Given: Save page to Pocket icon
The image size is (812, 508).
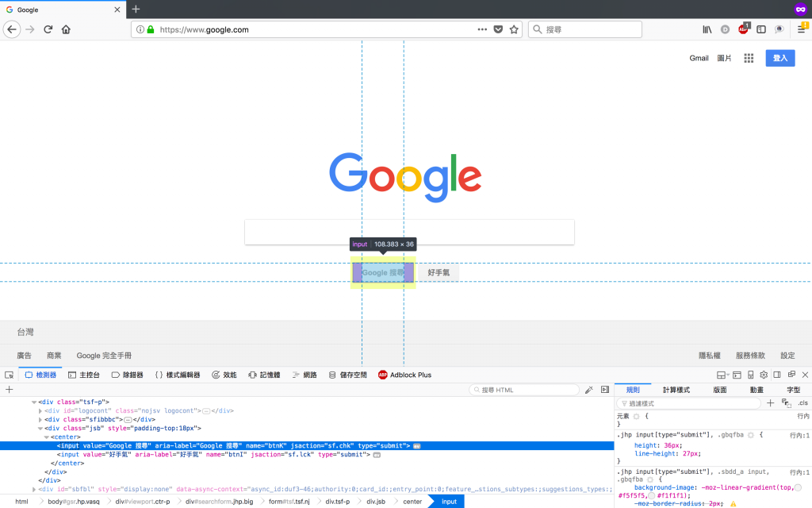Looking at the screenshot, I should (498, 29).
